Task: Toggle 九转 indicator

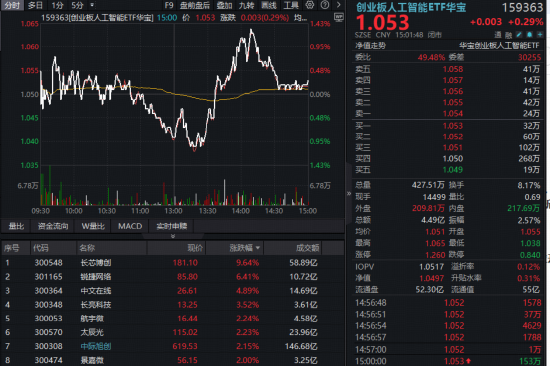Action: 246,5
